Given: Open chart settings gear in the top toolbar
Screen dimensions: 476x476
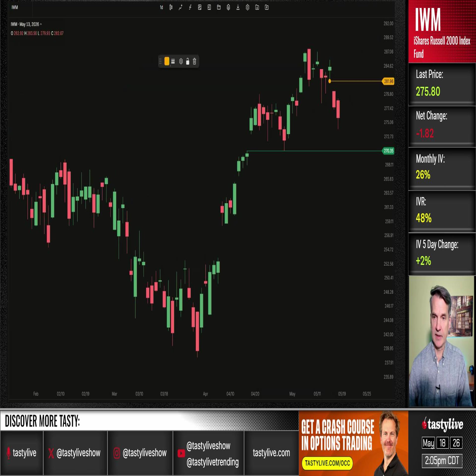Looking at the screenshot, I should point(248,7).
